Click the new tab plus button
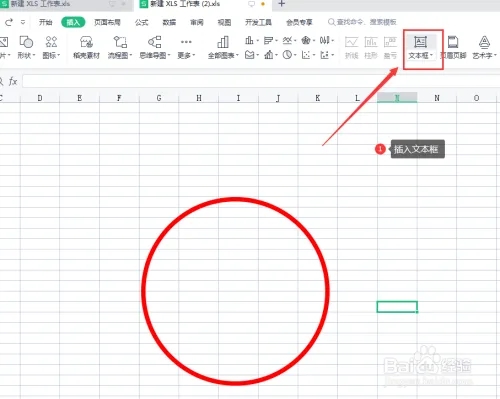The width and height of the screenshot is (500, 399). (x=281, y=4)
